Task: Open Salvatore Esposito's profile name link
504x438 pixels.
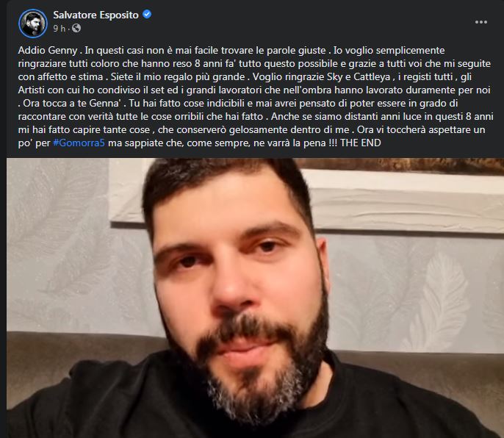Action: (x=96, y=15)
